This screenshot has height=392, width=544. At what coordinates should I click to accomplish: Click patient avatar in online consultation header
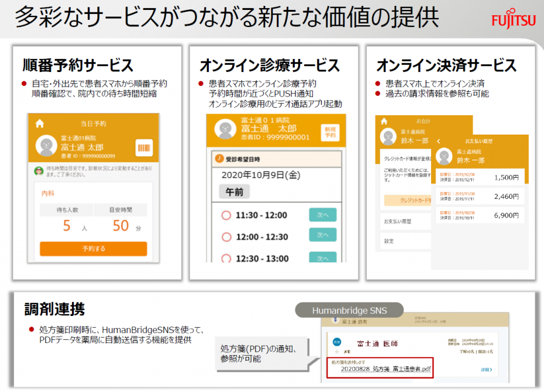225,129
